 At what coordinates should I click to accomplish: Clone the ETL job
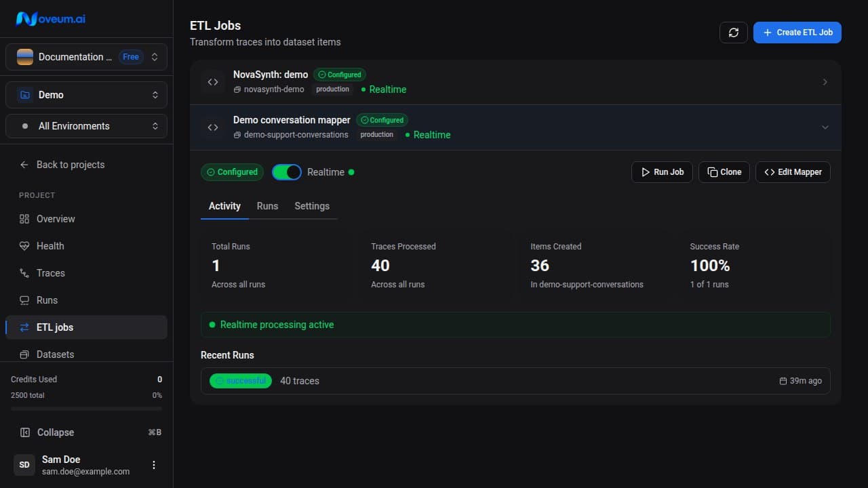[x=724, y=172]
